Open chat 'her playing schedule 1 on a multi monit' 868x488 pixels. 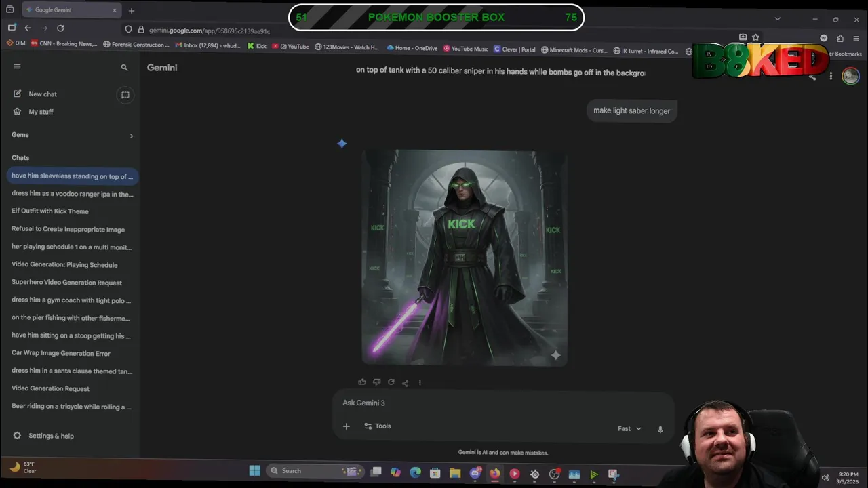[73, 247]
